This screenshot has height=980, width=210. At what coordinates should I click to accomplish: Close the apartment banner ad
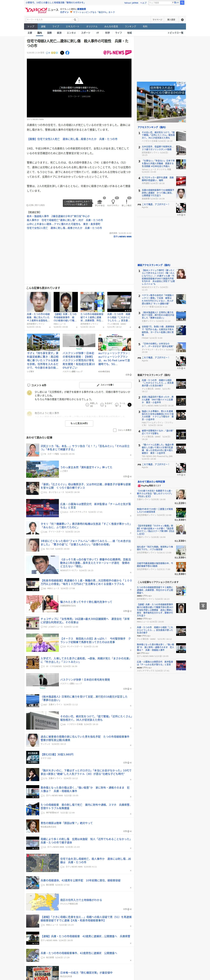pos(185,83)
